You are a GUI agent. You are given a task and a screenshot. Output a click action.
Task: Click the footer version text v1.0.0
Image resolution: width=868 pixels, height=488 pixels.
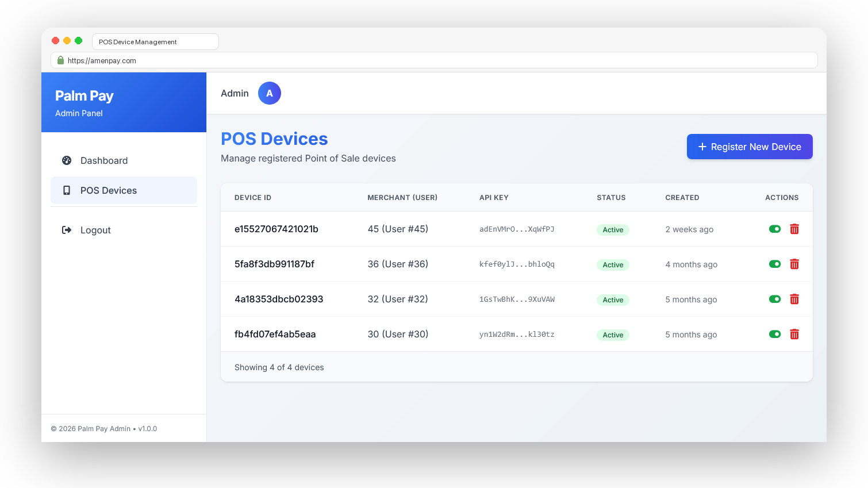[148, 429]
